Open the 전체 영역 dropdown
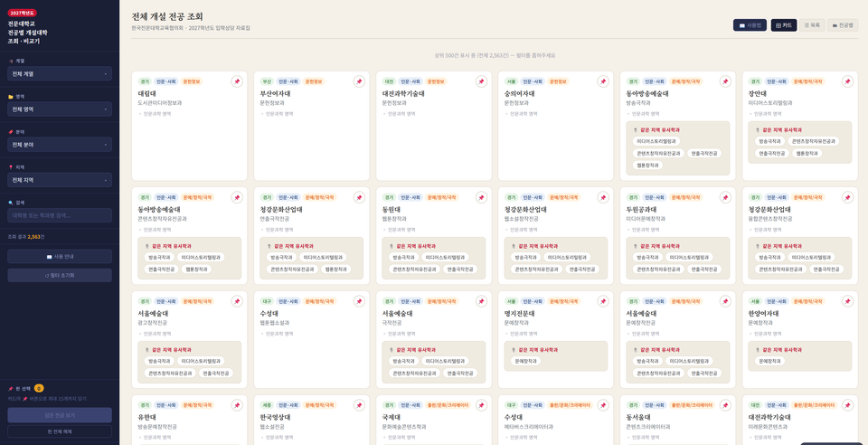The image size is (868, 445). pyautogui.click(x=60, y=109)
